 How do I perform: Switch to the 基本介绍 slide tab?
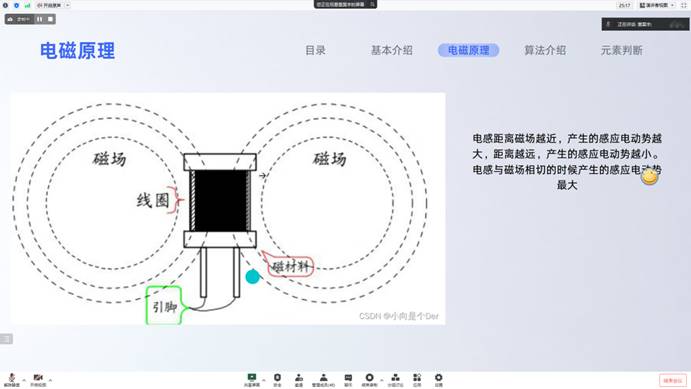[x=392, y=50]
